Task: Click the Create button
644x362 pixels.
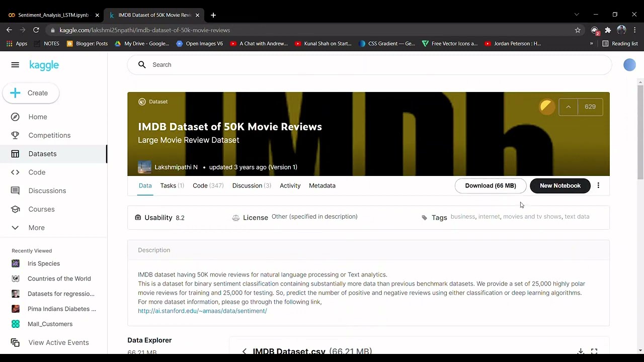Action: 31,93
